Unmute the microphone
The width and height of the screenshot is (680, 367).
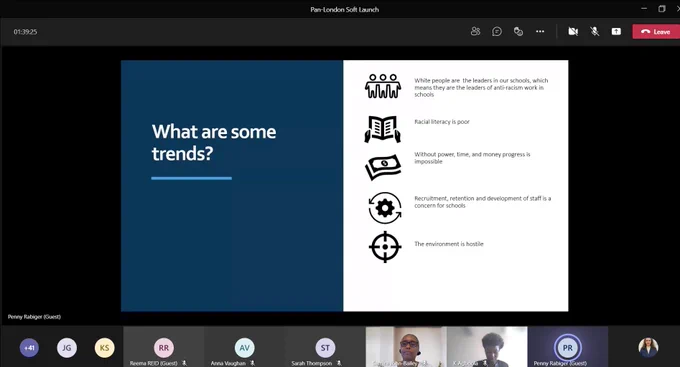595,31
